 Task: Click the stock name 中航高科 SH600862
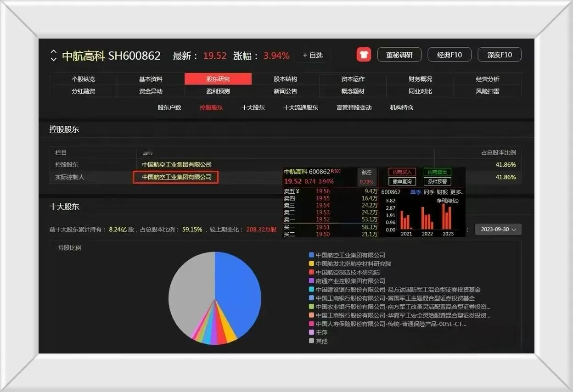pos(111,56)
